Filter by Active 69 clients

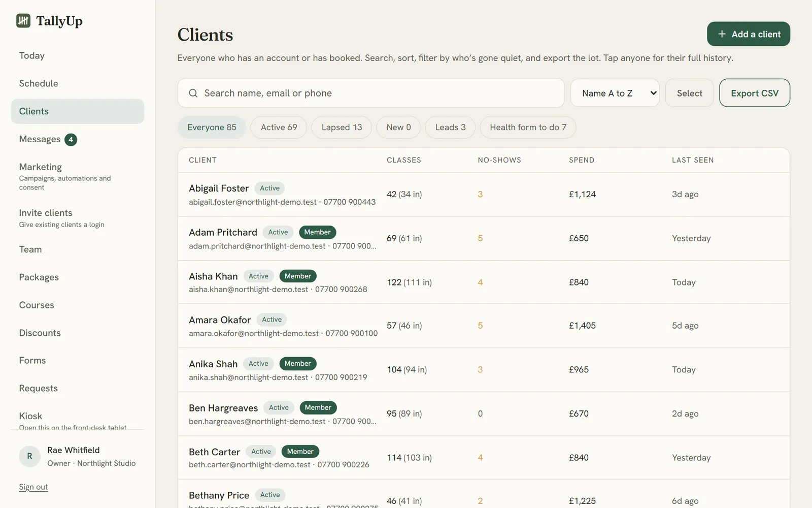[279, 128]
